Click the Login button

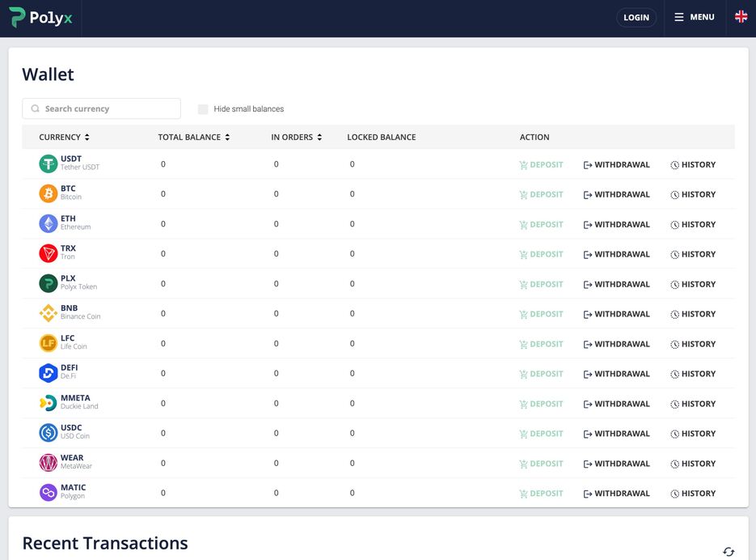636,17
